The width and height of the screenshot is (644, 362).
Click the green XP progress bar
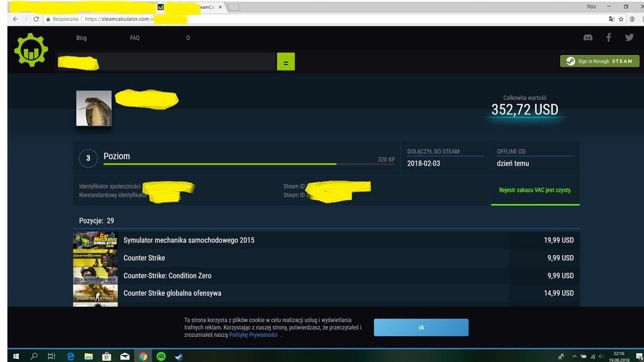(x=219, y=164)
